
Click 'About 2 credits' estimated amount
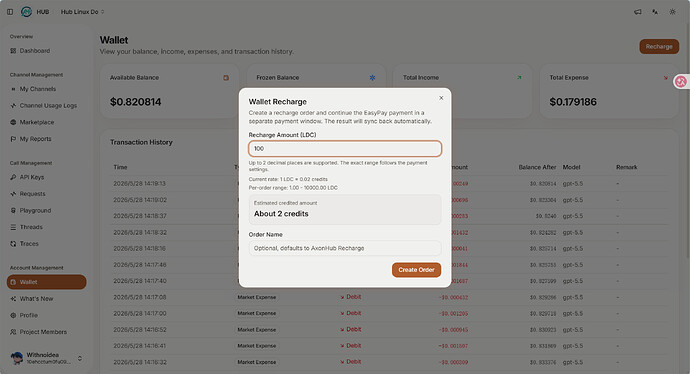pyautogui.click(x=281, y=214)
